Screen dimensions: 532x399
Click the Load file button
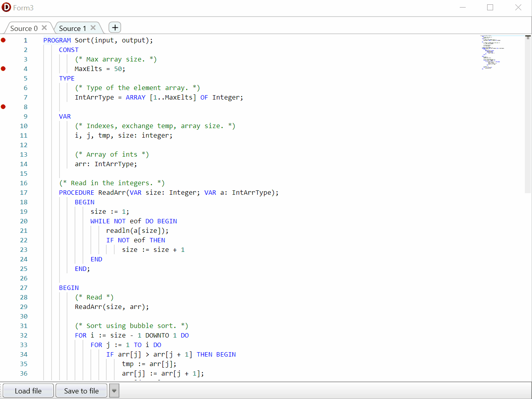click(28, 391)
